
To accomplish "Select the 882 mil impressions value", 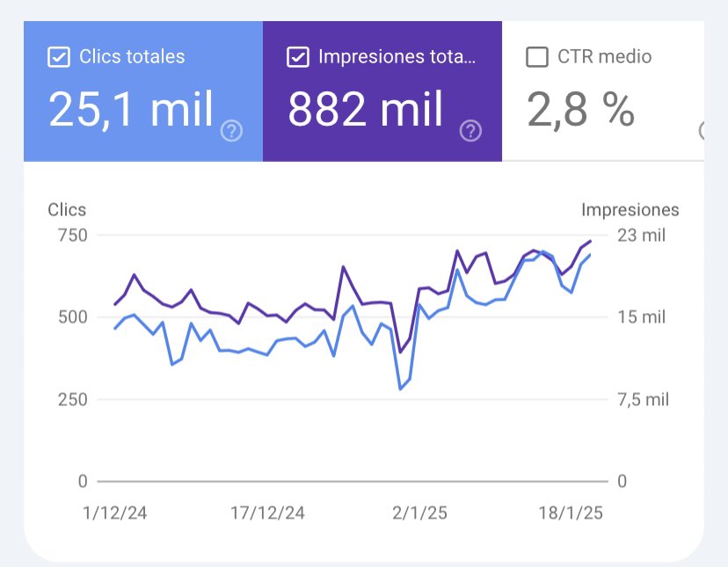I will click(366, 110).
